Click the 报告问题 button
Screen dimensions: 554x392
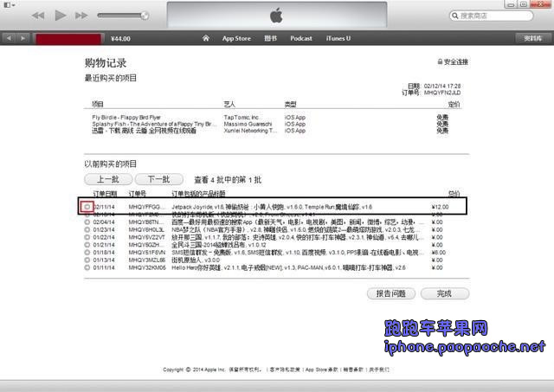(391, 293)
